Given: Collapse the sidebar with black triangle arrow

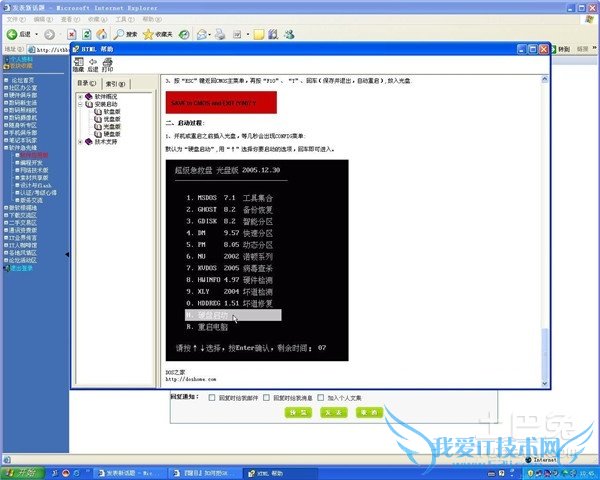Looking at the screenshot, I should point(67,254).
